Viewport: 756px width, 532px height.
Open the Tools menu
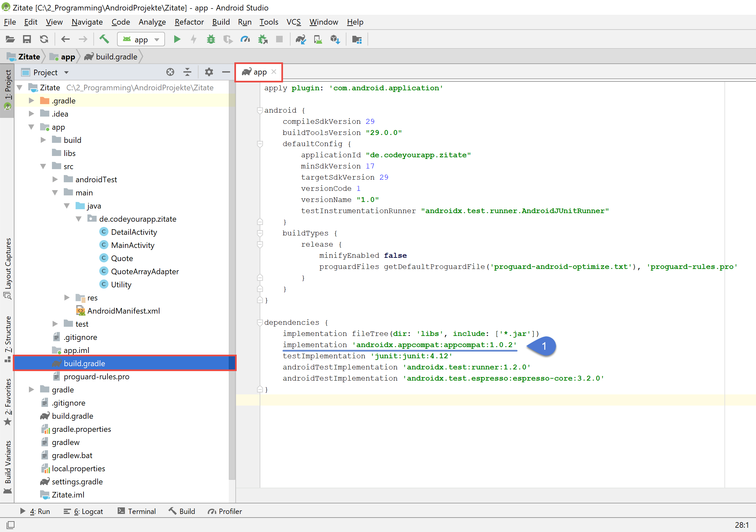click(269, 22)
